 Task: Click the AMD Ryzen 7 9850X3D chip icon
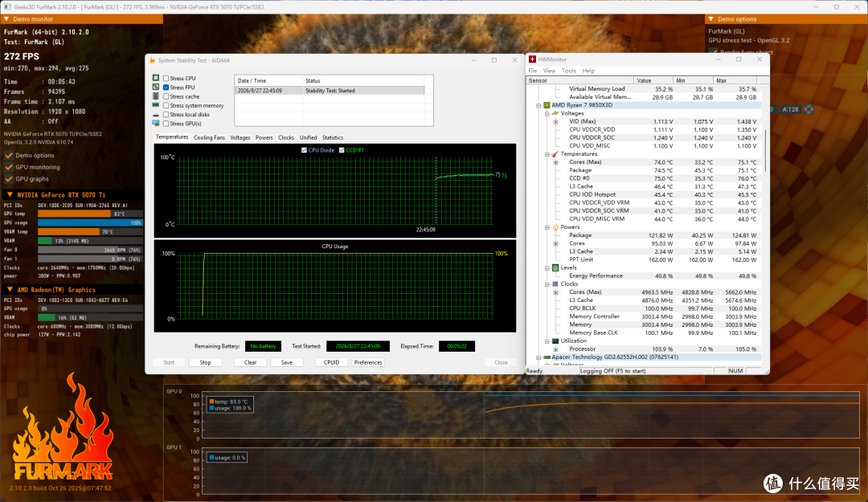tap(547, 105)
